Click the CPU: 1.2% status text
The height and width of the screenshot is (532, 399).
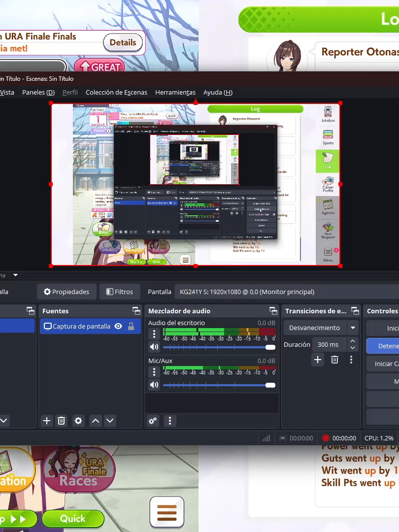coord(379,438)
